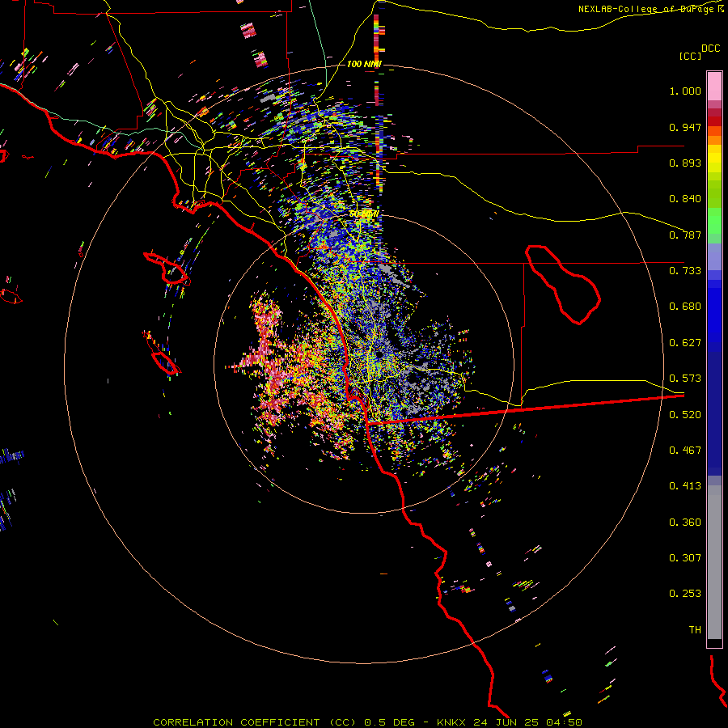Click the 0.413 scale value
The image size is (728, 728).
[685, 486]
